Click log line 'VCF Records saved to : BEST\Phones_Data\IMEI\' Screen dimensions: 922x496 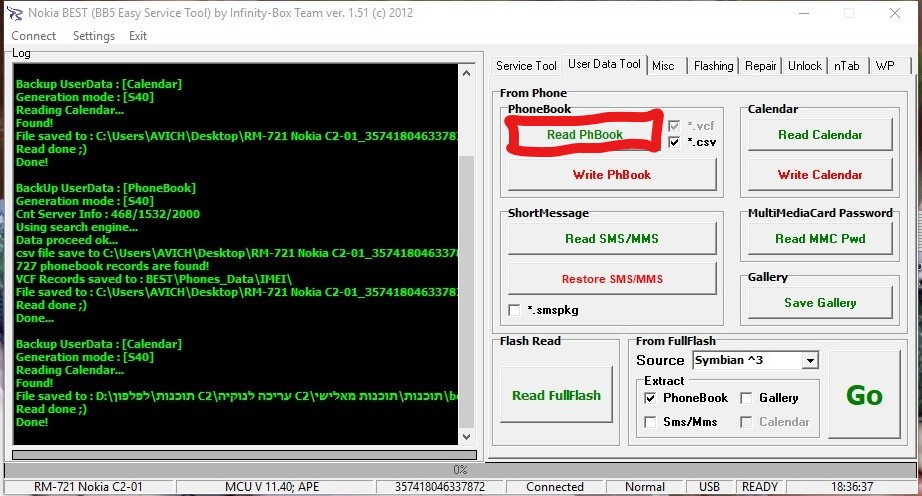pyautogui.click(x=153, y=279)
